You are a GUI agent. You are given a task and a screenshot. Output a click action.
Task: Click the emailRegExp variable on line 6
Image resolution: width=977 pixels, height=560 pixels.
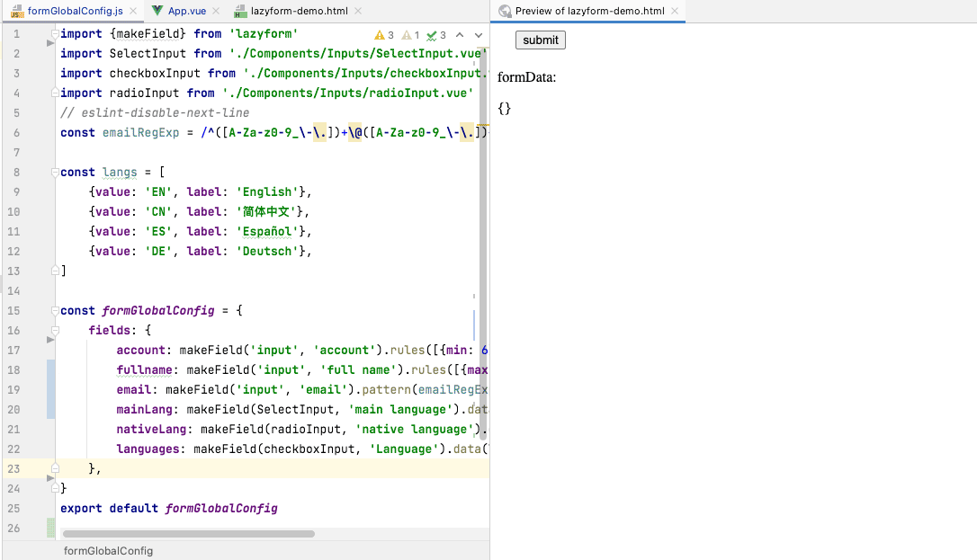[140, 132]
